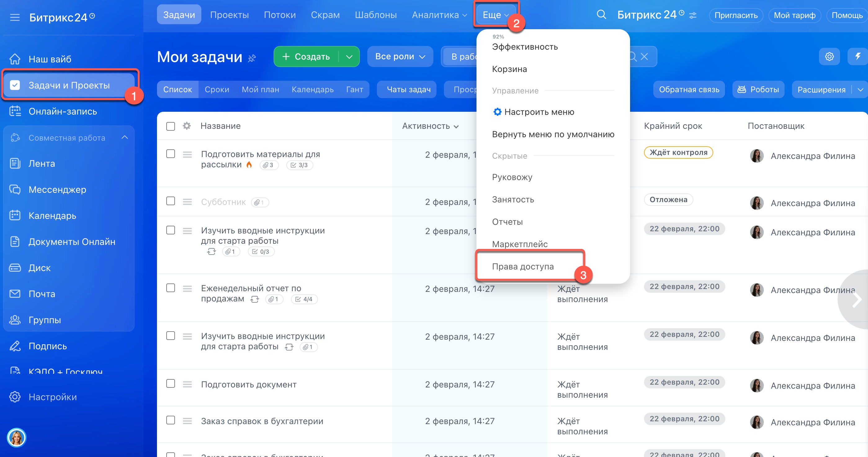Screen dimensions: 868x457
Task: Select Права доступа in the dropdown menu
Action: tap(523, 266)
